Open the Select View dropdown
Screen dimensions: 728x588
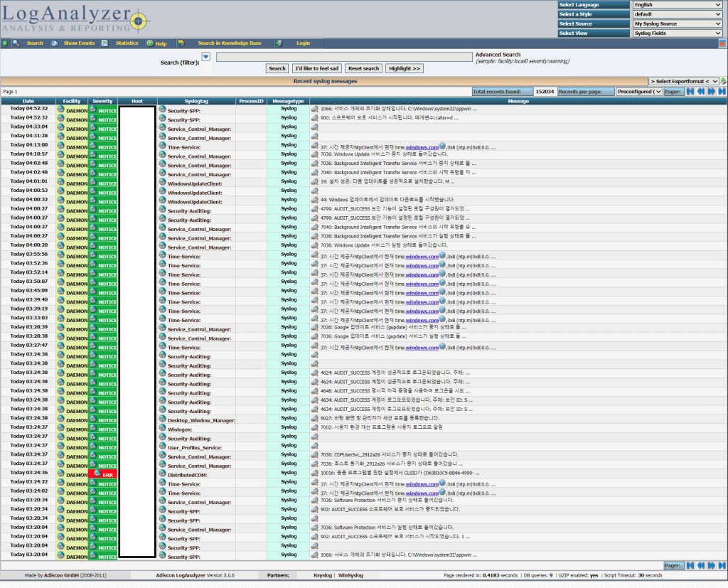pos(678,33)
